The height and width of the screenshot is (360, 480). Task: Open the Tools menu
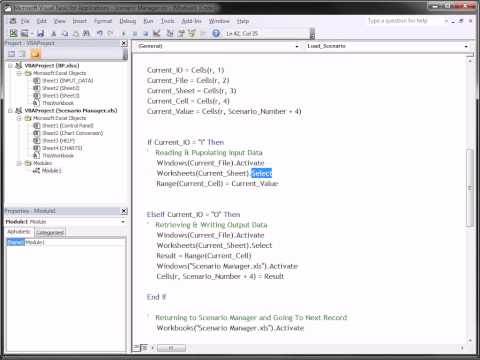pos(168,21)
